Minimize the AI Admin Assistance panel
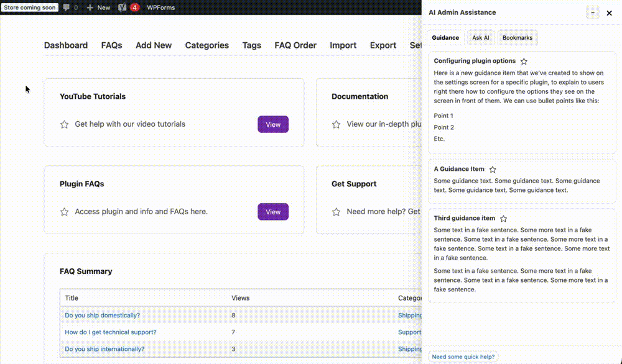Screen dimensions: 622x364 pyautogui.click(x=592, y=12)
